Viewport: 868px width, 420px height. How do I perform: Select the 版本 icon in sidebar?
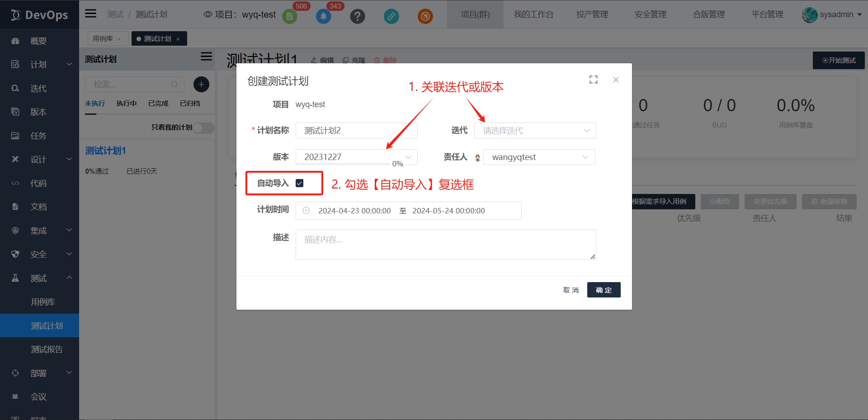(x=38, y=112)
